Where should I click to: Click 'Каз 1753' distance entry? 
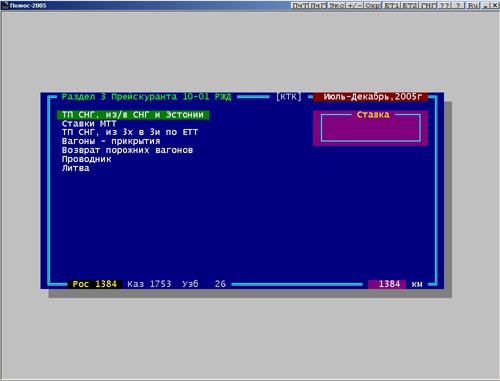pyautogui.click(x=149, y=284)
